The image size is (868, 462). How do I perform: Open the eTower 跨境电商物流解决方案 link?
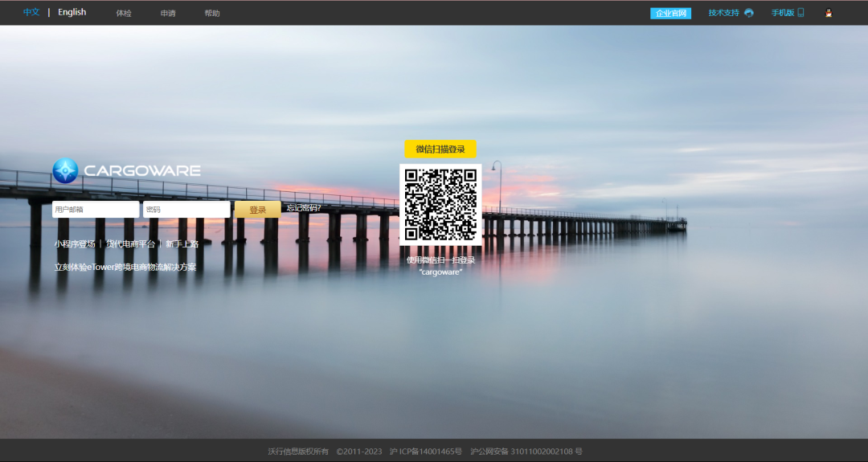(125, 268)
